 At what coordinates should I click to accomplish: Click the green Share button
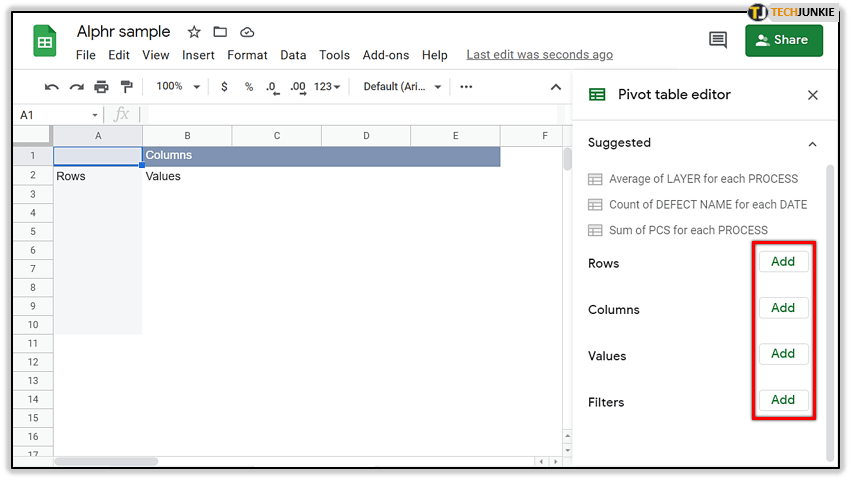(x=783, y=40)
